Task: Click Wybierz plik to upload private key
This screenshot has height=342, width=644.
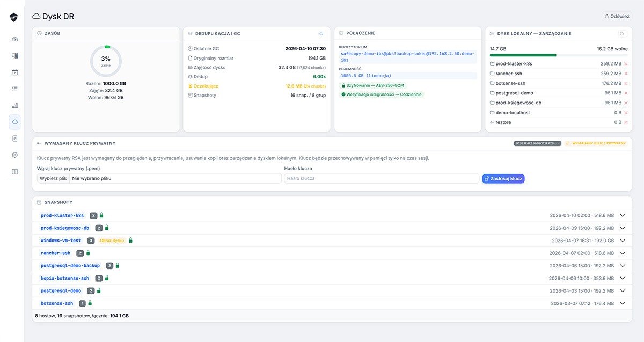Action: coord(53,178)
